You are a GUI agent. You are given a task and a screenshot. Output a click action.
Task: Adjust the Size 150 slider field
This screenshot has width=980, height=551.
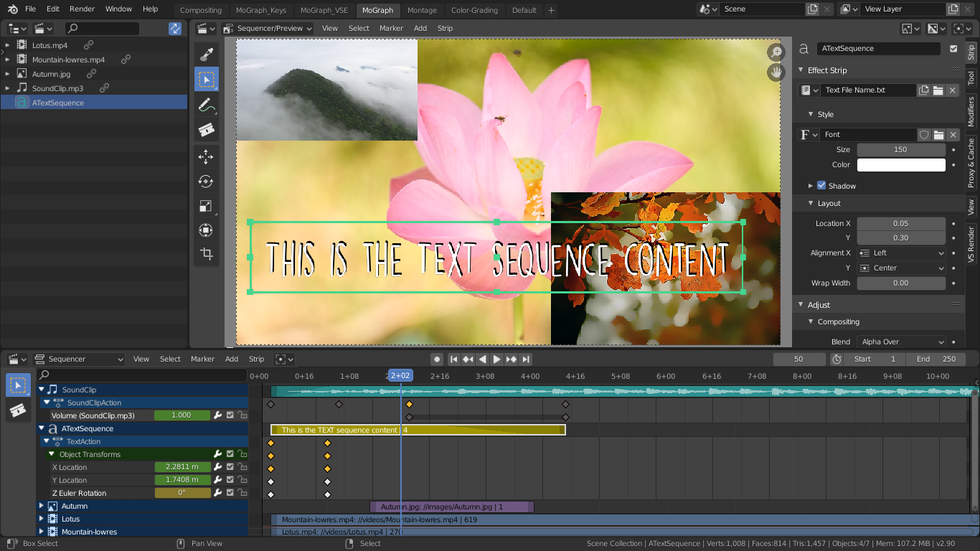point(901,149)
